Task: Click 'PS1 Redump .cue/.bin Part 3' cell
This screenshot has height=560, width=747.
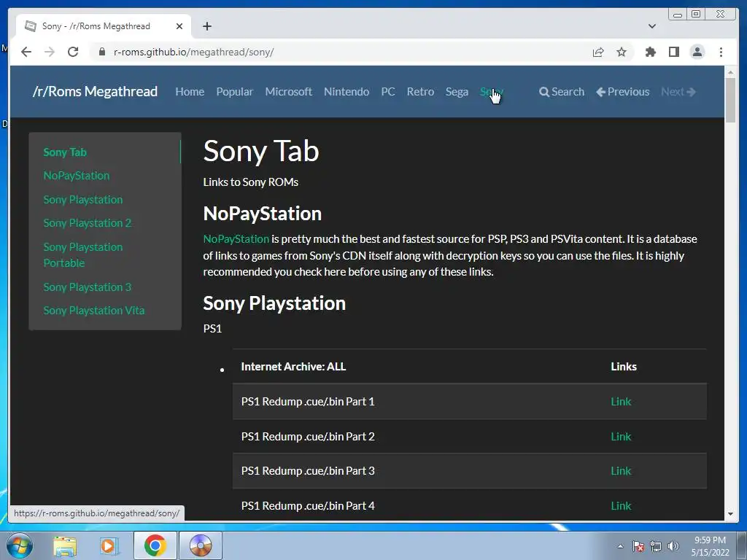Action: click(x=308, y=471)
